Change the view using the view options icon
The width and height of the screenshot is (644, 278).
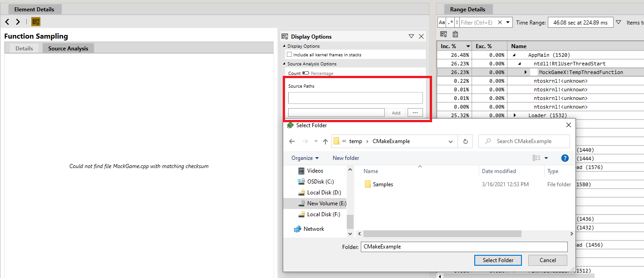click(536, 158)
